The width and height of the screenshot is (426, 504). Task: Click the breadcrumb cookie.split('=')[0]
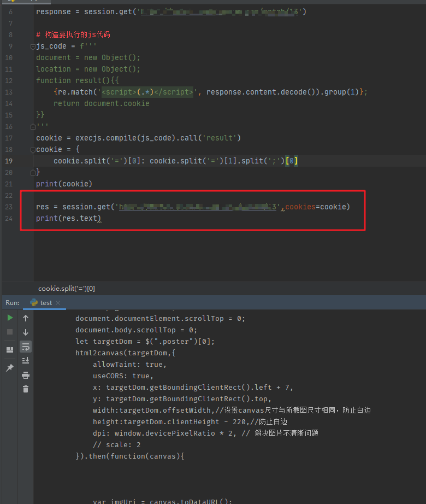(x=67, y=289)
